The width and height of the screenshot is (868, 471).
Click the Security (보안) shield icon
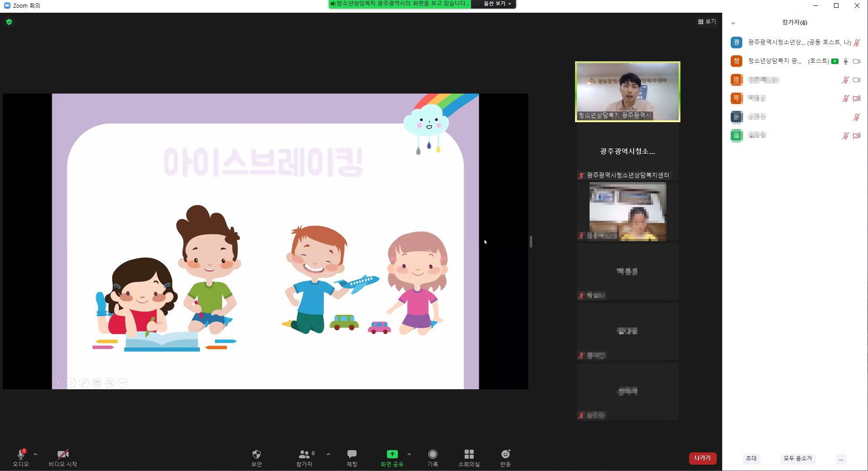256,454
